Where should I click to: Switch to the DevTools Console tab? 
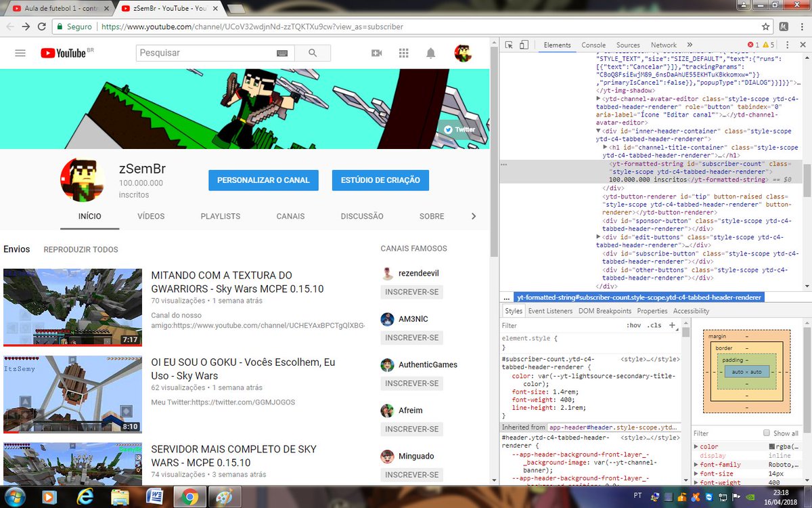click(x=593, y=45)
